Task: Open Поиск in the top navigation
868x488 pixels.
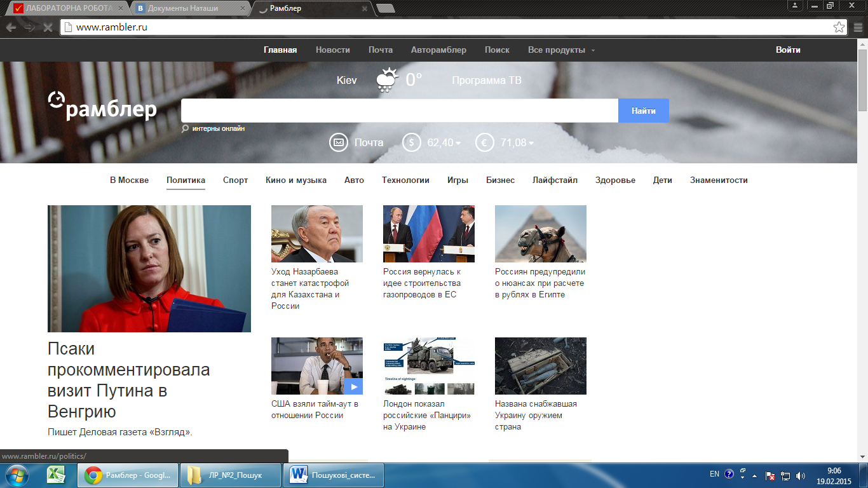Action: [x=497, y=50]
